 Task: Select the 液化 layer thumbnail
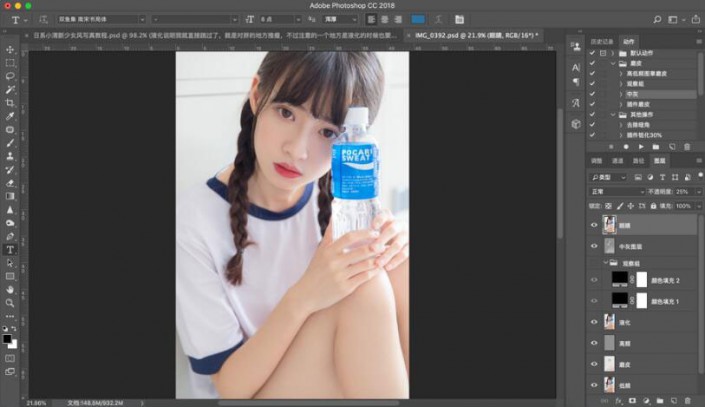pos(609,322)
